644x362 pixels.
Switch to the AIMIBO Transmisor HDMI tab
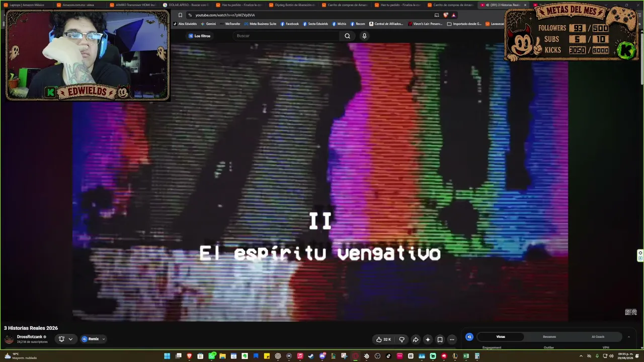point(132,5)
